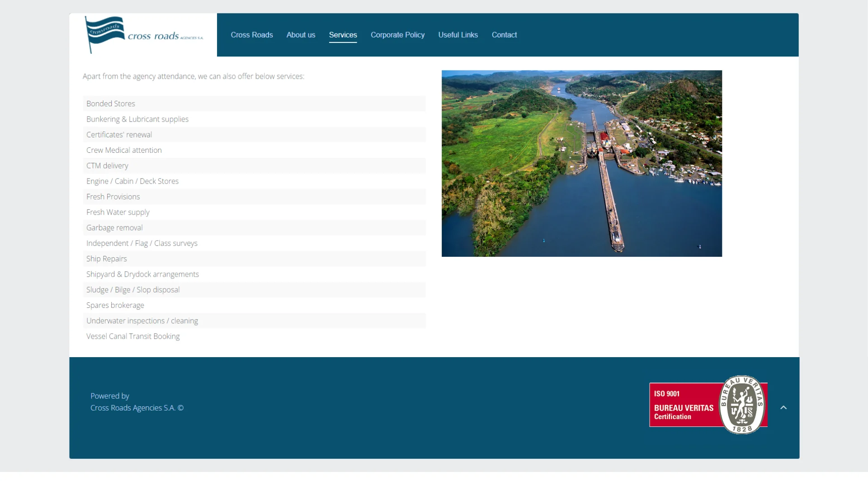
Task: Click the Cross Roads Agencies flag logo
Action: (x=144, y=35)
